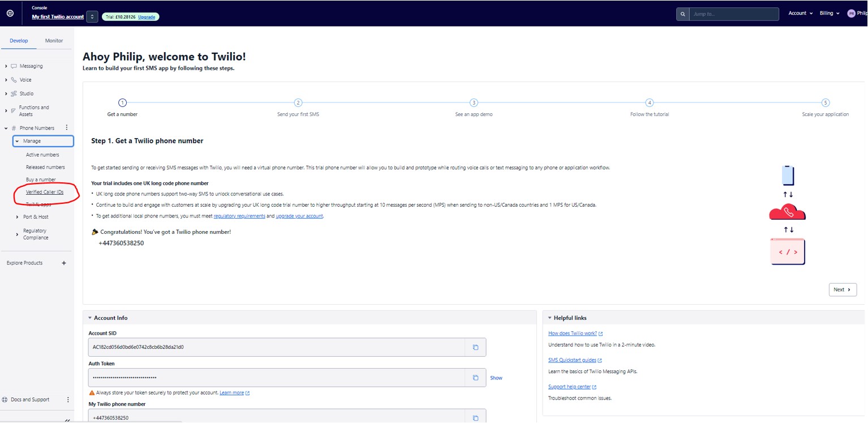
Task: Open the Philip user avatar icon
Action: coord(851,14)
